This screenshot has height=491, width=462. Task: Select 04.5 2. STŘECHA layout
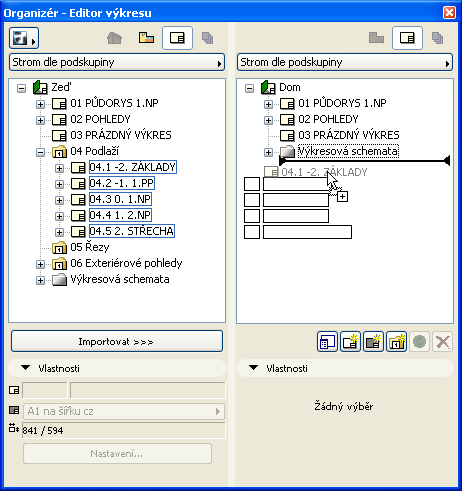[132, 231]
